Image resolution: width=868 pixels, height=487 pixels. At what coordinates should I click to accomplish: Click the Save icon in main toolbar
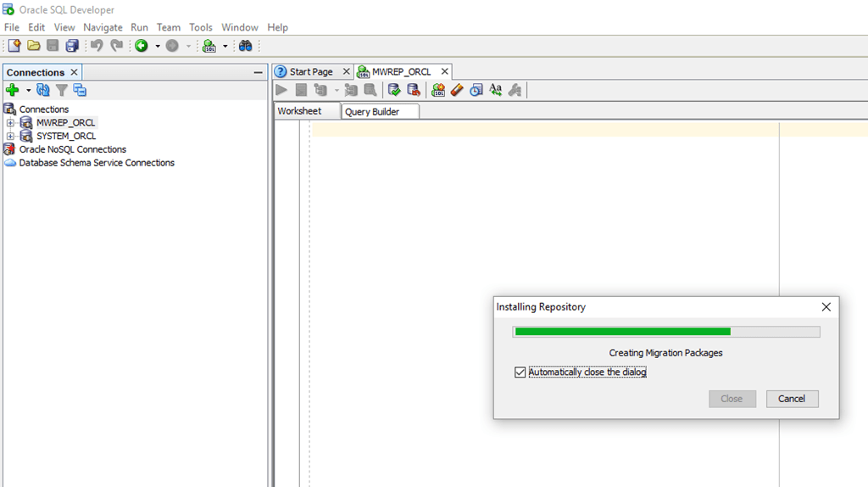tap(53, 46)
